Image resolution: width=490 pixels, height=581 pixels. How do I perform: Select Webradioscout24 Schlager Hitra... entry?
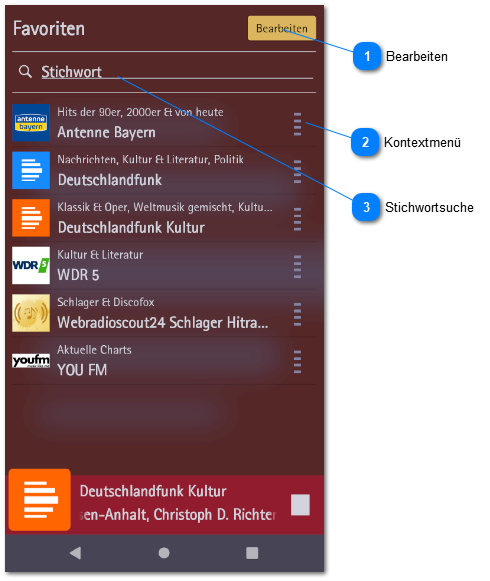point(162,323)
